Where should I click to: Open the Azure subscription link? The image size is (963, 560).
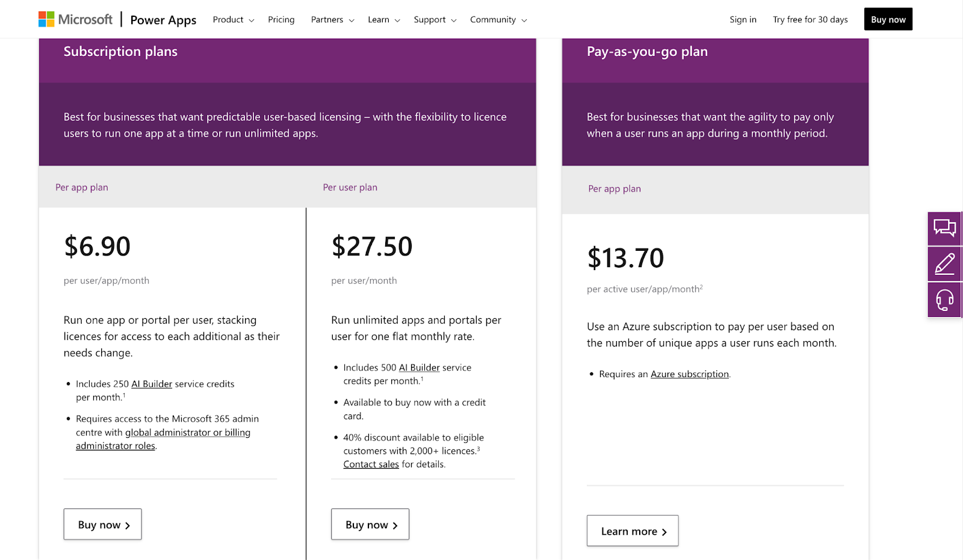point(689,374)
